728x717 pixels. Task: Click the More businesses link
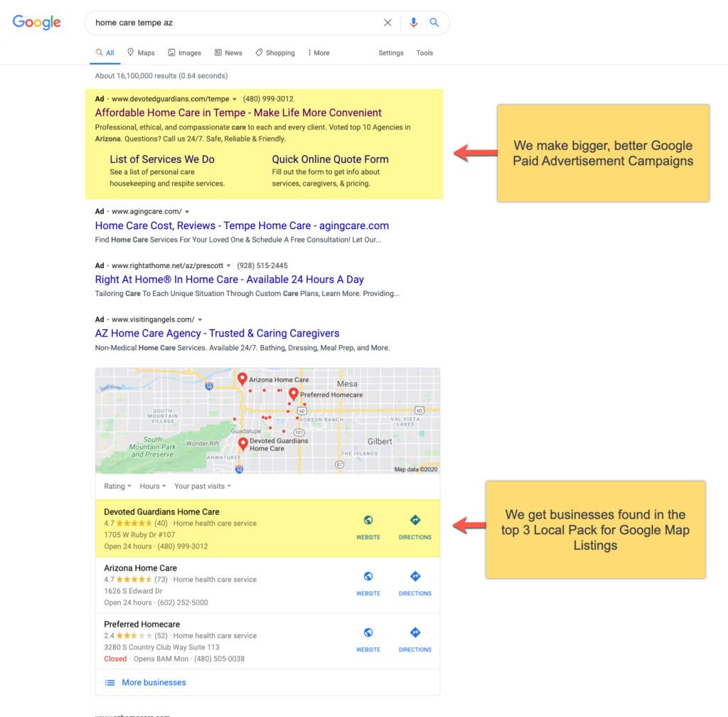pyautogui.click(x=153, y=682)
